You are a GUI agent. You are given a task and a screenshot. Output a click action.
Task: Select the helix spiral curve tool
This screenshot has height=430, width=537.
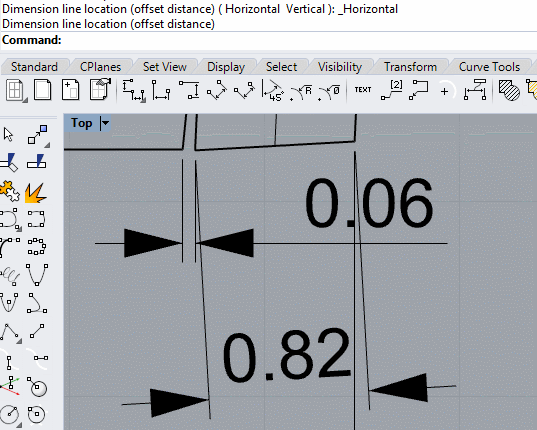tap(10, 276)
